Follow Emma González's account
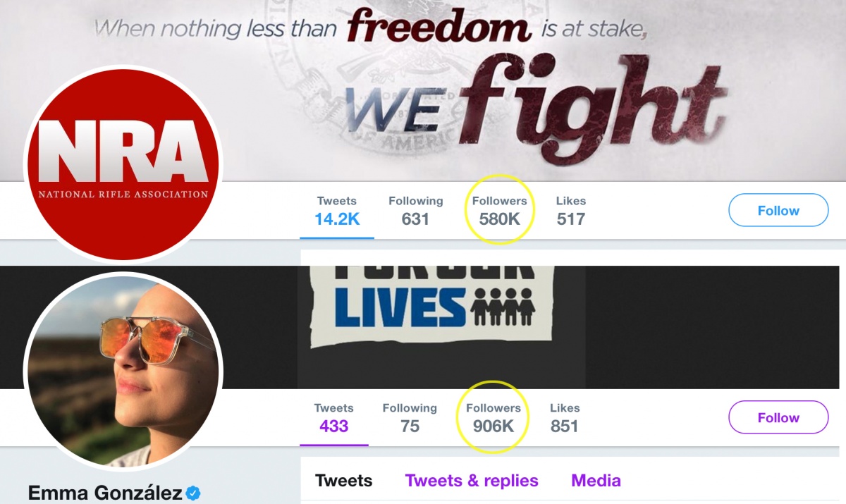 (778, 417)
